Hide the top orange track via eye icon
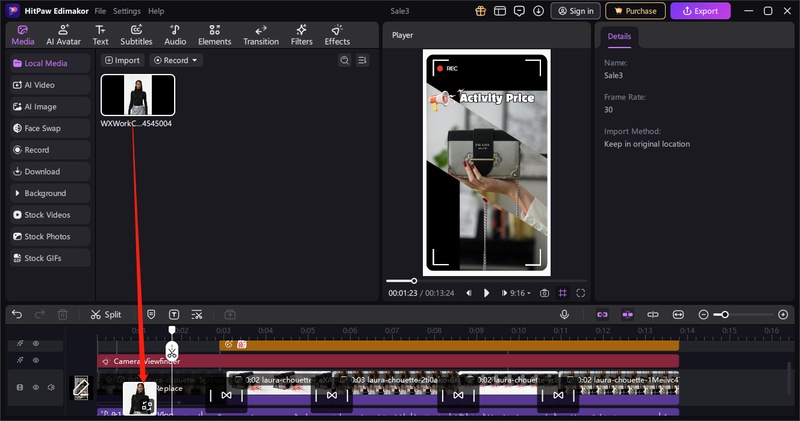 pyautogui.click(x=36, y=343)
